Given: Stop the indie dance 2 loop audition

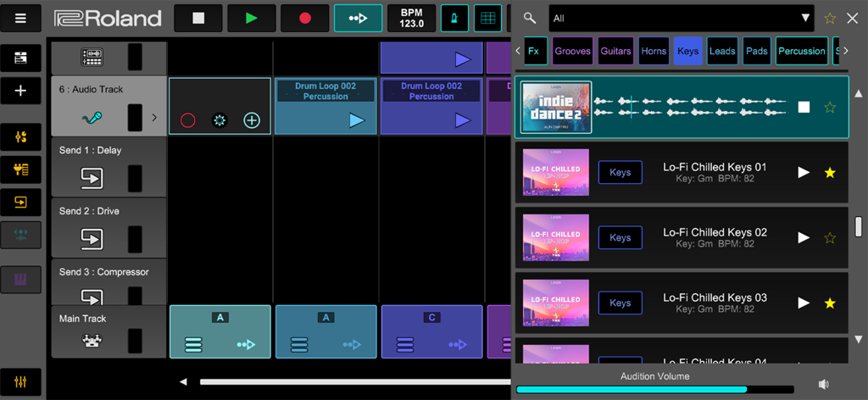Looking at the screenshot, I should coord(804,108).
